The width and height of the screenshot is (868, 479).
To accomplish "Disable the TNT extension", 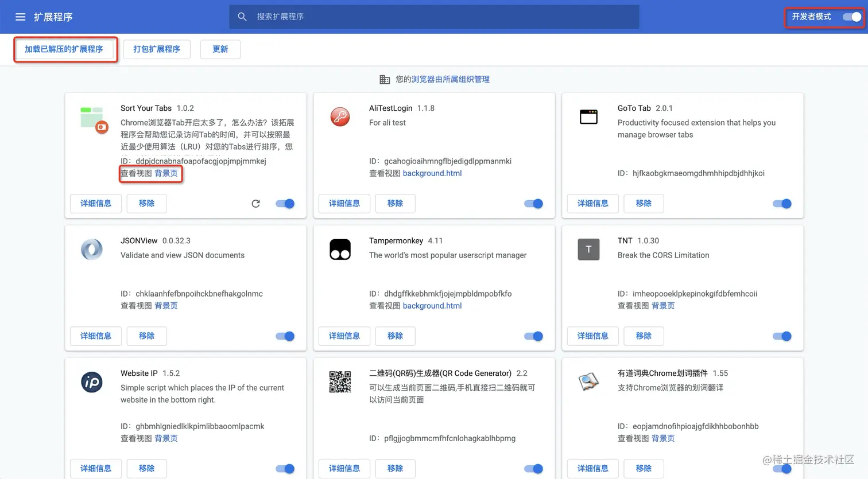I will [x=782, y=336].
